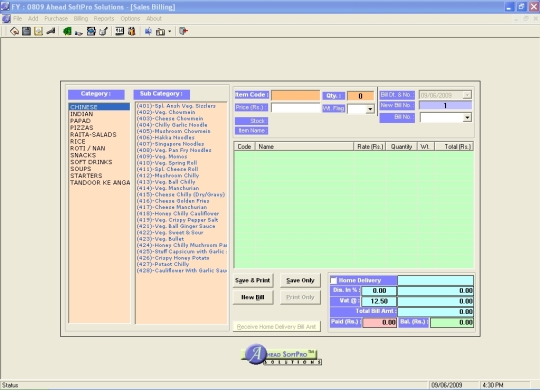Click the black counter display toolbar icon
This screenshot has width=540, height=390.
tap(120, 31)
